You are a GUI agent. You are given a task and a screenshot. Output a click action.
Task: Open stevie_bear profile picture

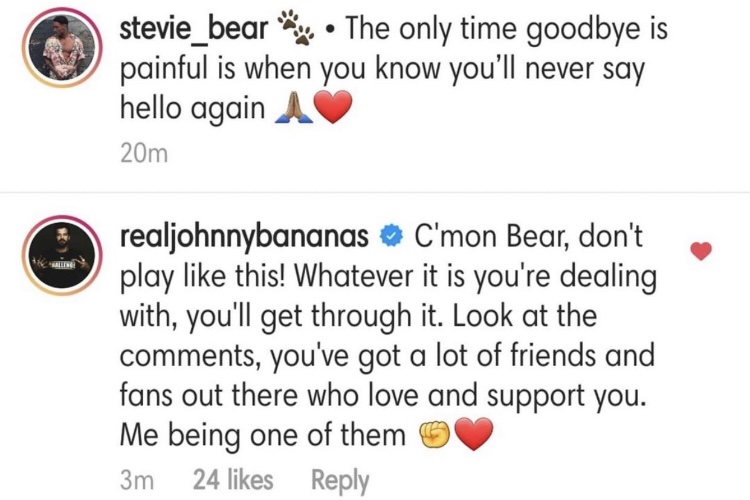[62, 48]
